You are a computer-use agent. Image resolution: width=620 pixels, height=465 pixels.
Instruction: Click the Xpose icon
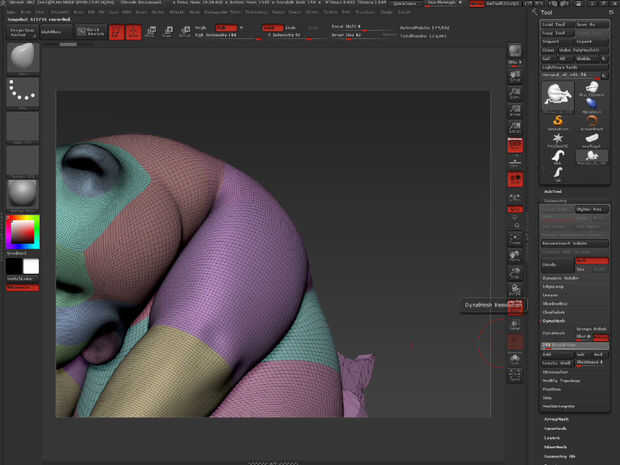pos(515,376)
